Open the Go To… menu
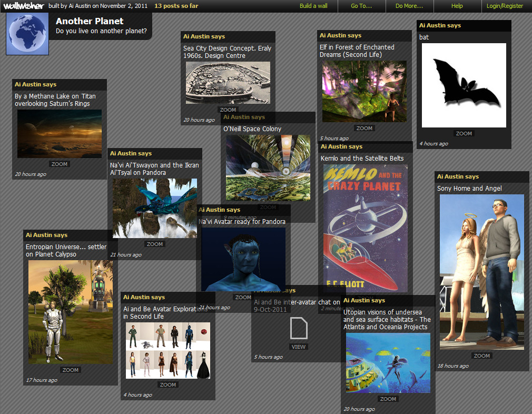Image resolution: width=532 pixels, height=414 pixels. tap(361, 6)
